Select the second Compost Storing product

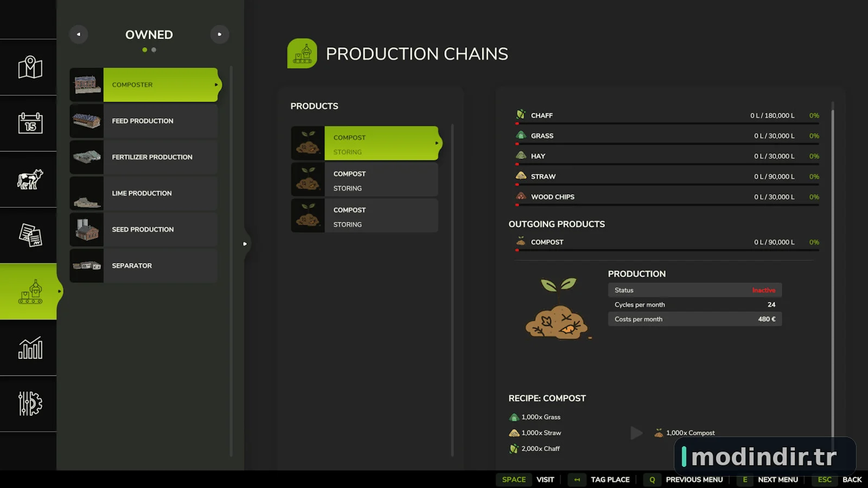[365, 179]
